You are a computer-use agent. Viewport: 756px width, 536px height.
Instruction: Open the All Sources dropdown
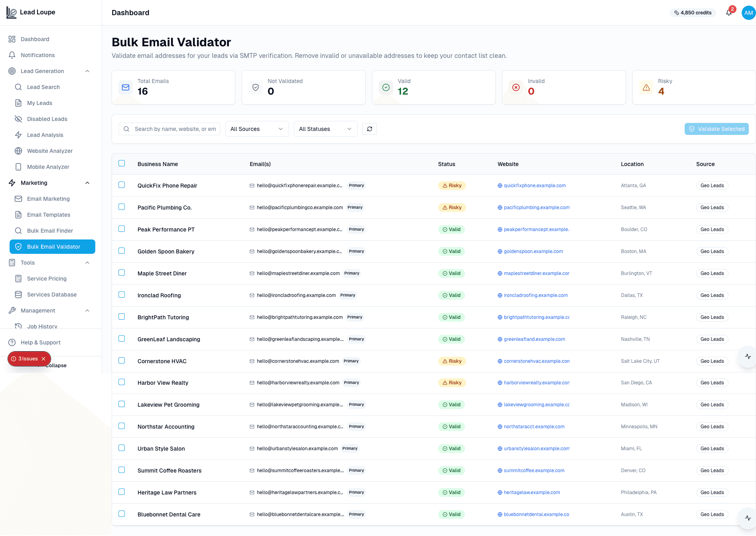tap(257, 129)
